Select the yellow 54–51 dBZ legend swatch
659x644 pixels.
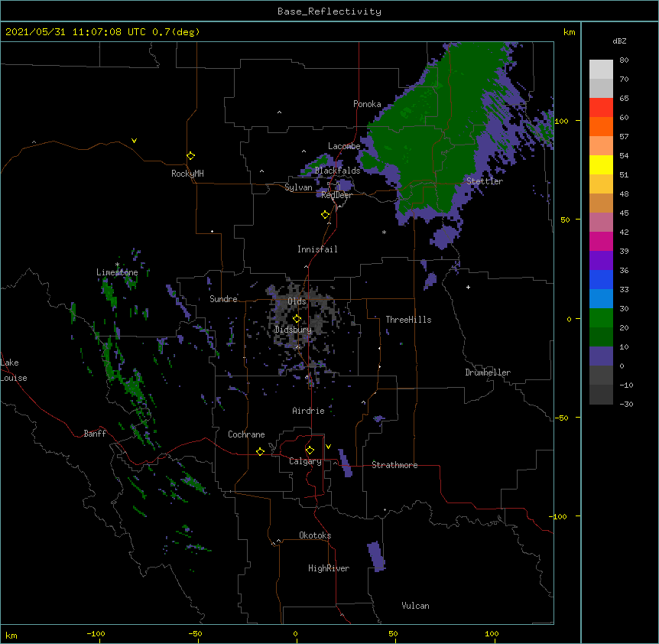tap(601, 164)
